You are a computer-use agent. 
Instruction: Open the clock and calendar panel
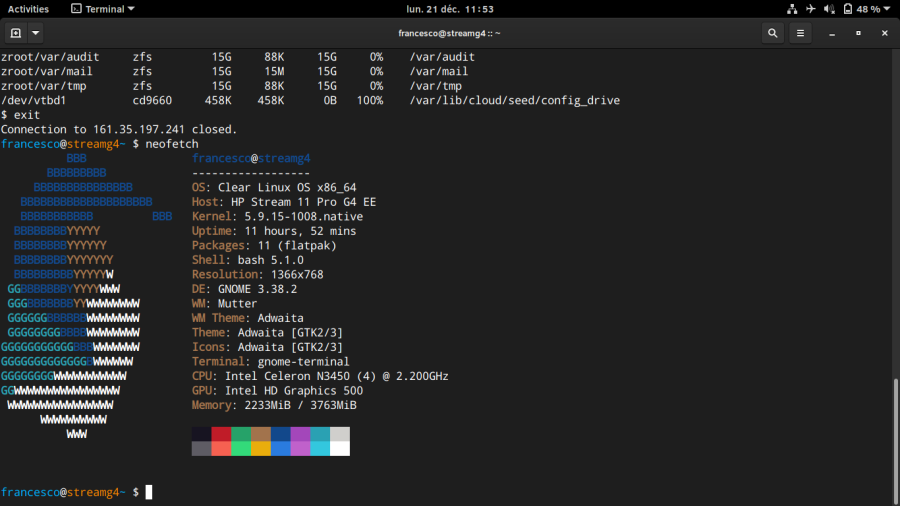(x=449, y=9)
